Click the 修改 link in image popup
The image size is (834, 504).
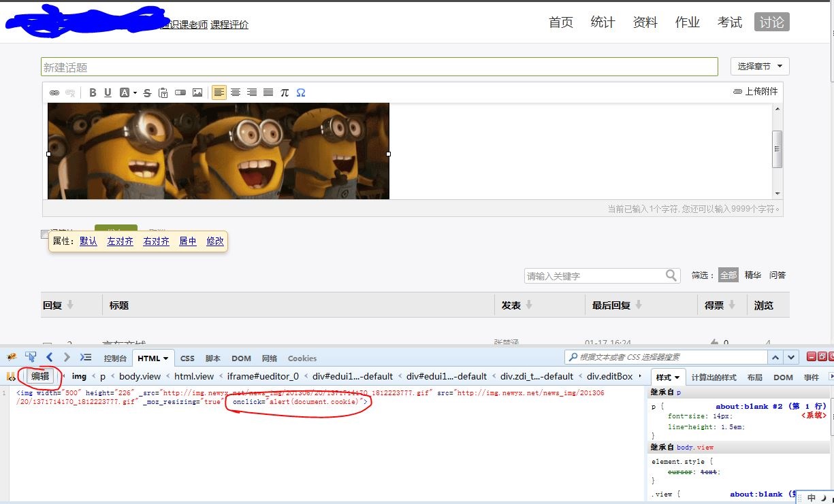pos(215,241)
